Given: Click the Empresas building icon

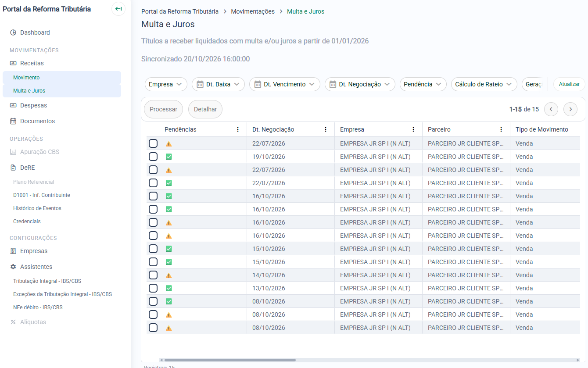Looking at the screenshot, I should point(13,251).
